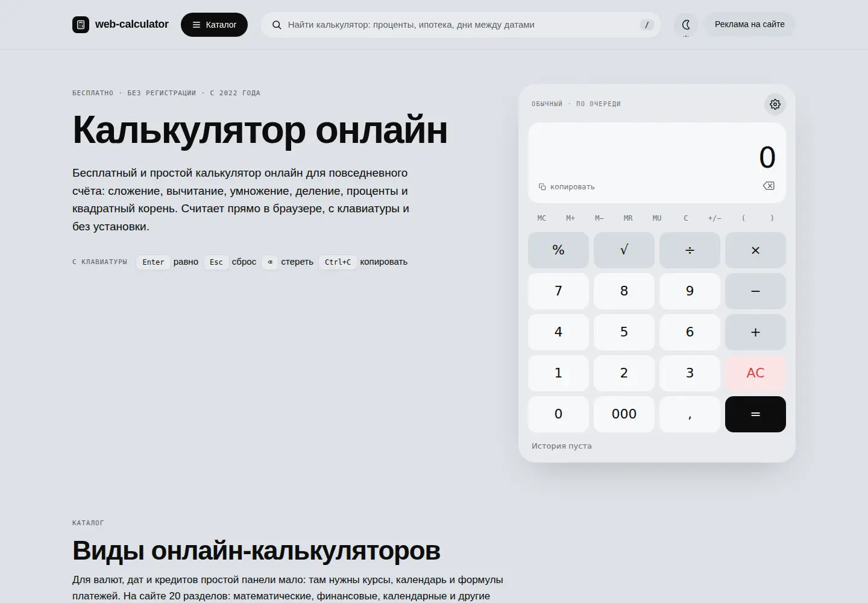Click the square root √ key

point(624,250)
